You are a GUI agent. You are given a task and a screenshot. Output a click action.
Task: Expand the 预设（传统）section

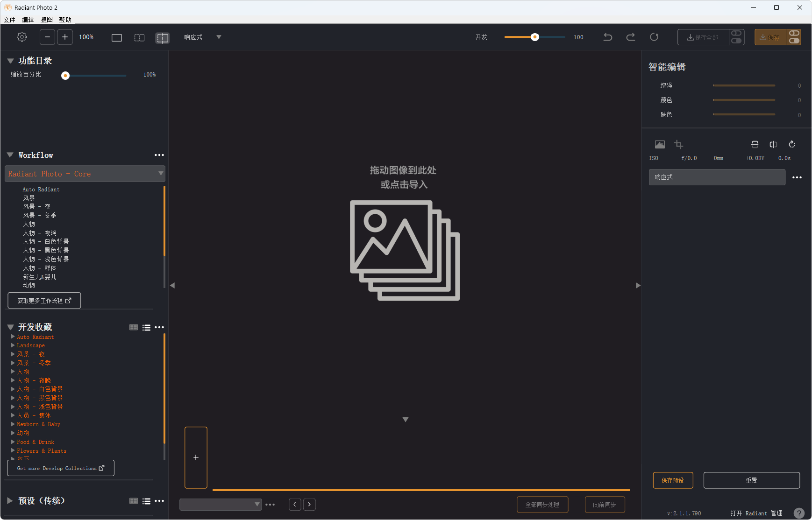coord(10,500)
